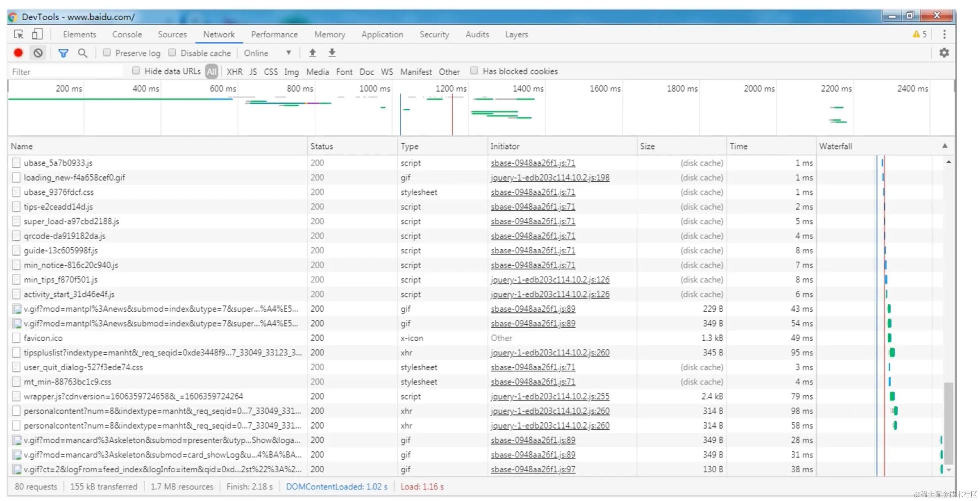The height and width of the screenshot is (501, 980).
Task: Filter requests by Doc
Action: coord(366,72)
